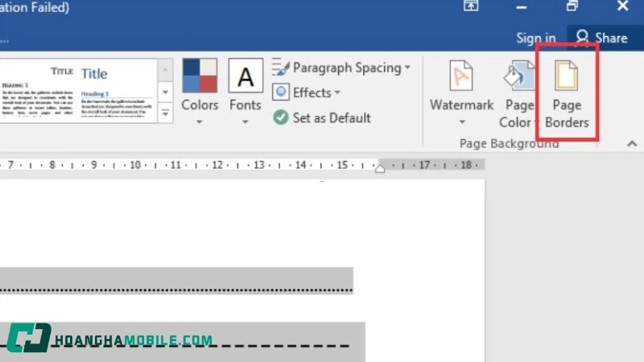Expand the Watermark dropdown arrow

[462, 121]
